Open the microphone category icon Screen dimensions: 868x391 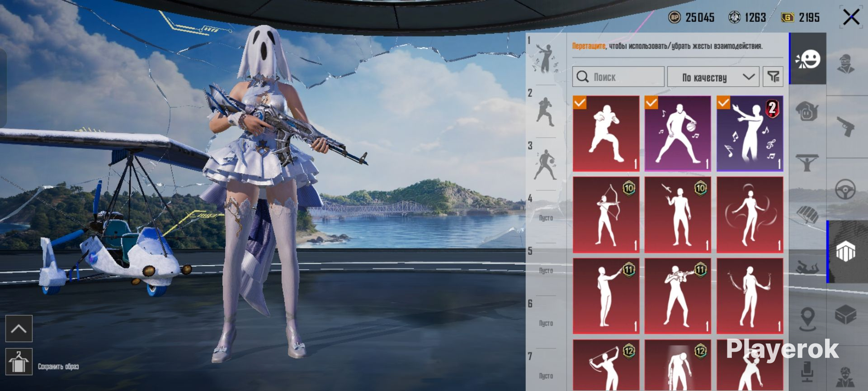click(x=807, y=371)
